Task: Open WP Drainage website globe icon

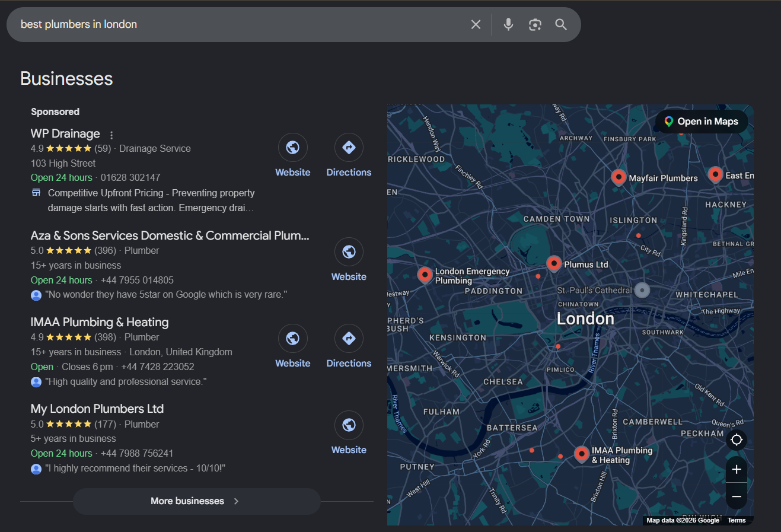Action: (x=293, y=147)
